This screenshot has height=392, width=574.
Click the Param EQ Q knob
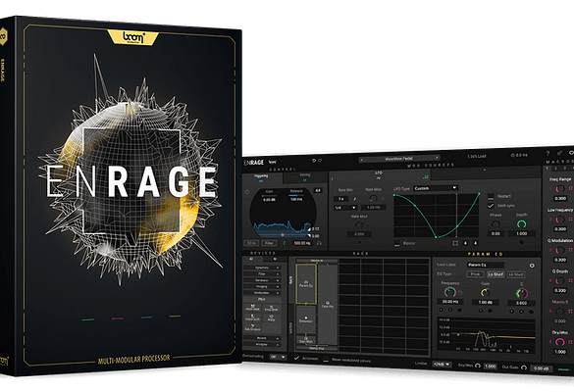522,293
